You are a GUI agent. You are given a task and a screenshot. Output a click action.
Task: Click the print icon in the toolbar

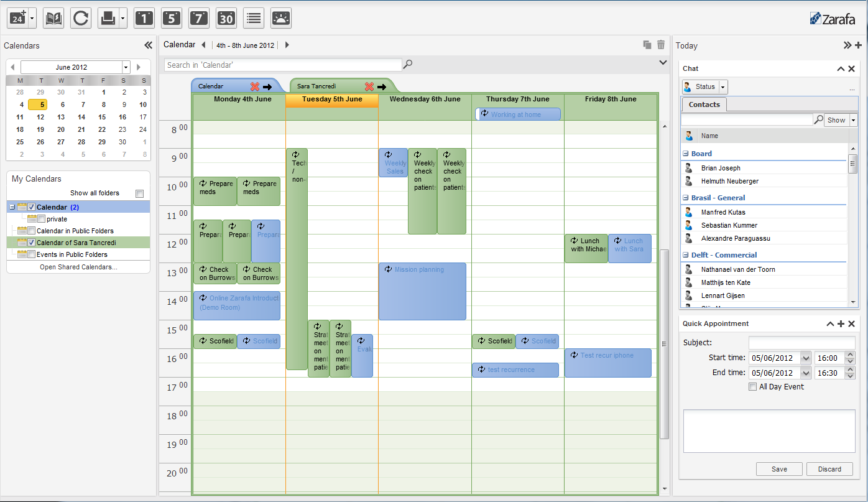point(106,17)
